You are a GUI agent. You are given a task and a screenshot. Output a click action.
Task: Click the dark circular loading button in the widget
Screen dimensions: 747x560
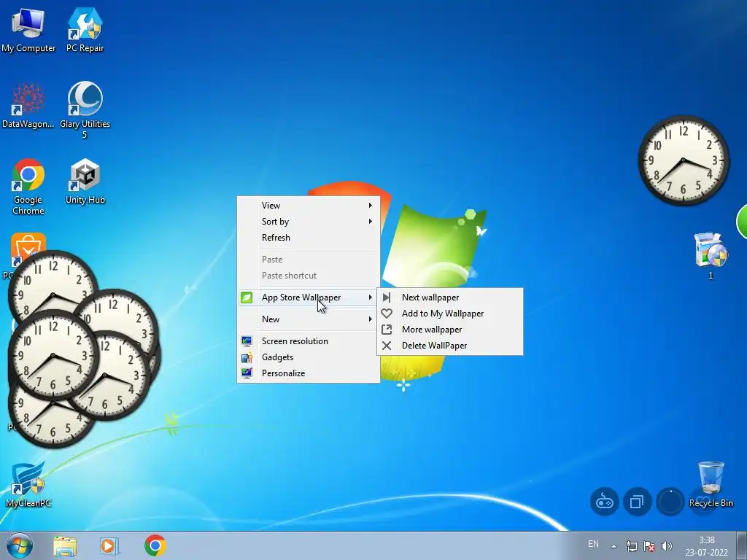pyautogui.click(x=670, y=502)
